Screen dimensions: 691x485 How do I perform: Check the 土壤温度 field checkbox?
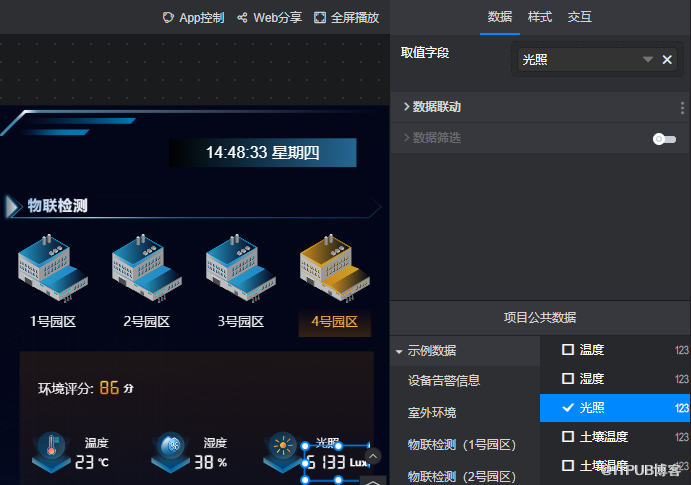pyautogui.click(x=568, y=437)
